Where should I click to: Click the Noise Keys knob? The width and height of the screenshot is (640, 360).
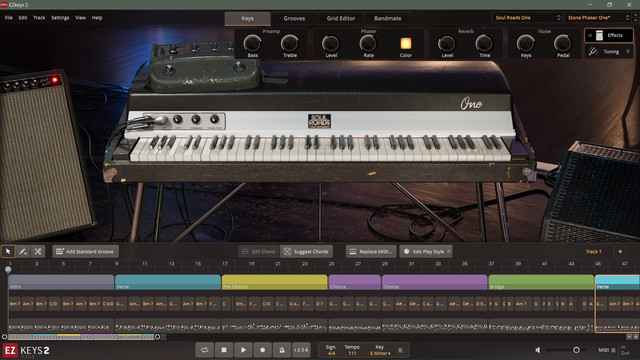click(x=526, y=43)
